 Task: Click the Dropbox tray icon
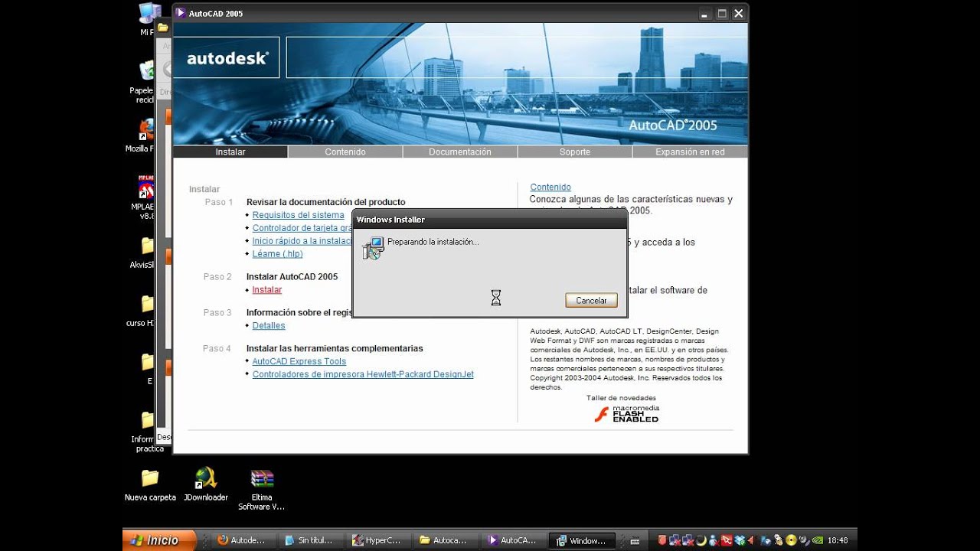[740, 540]
